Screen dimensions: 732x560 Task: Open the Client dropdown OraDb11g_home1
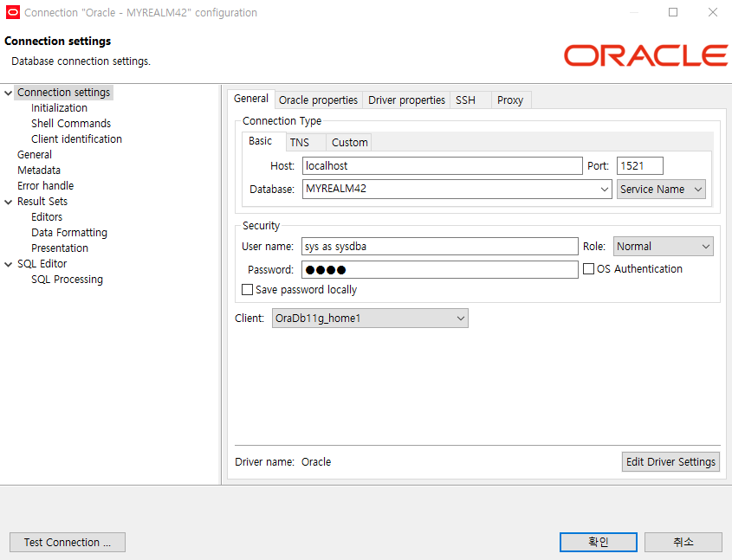[370, 318]
